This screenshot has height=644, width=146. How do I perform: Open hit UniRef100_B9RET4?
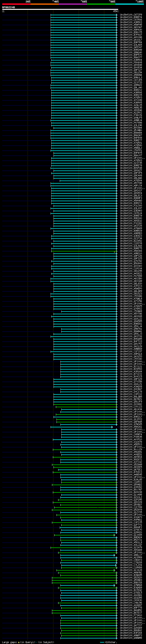pyautogui.click(x=131, y=17)
